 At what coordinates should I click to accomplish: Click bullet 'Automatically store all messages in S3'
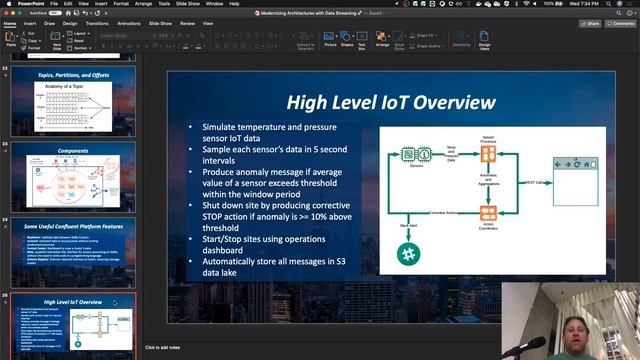[273, 267]
